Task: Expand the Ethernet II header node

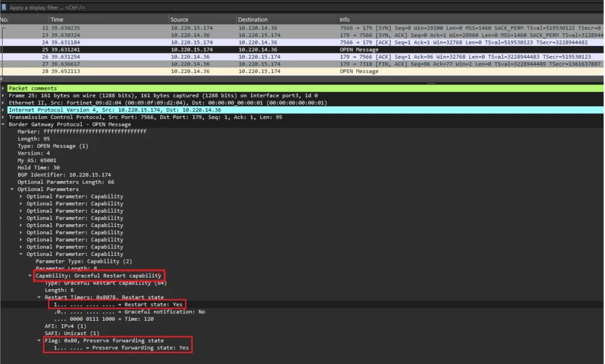Action: [x=3, y=103]
